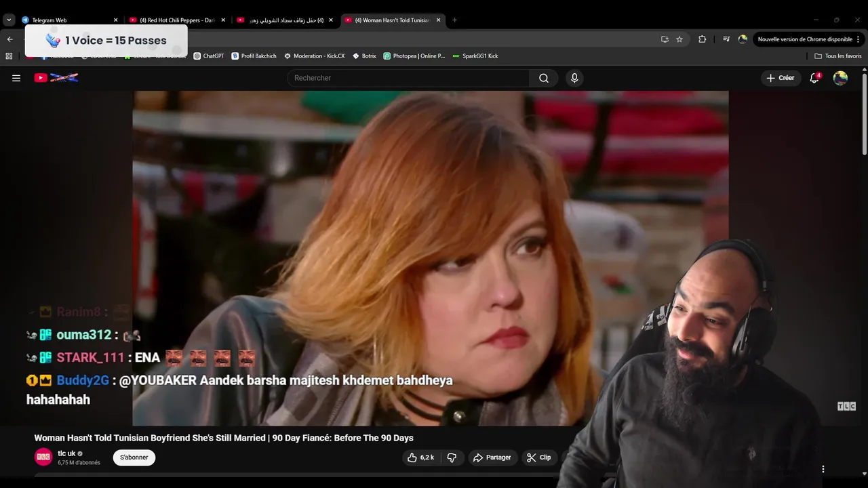Subscribe with the S'abonner button
The image size is (868, 488).
134,457
